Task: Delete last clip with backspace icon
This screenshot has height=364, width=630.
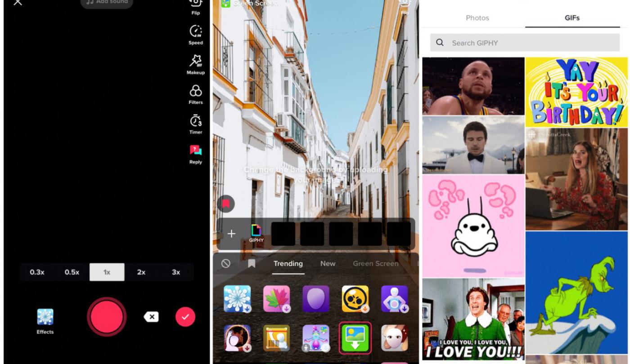Action: [x=151, y=317]
